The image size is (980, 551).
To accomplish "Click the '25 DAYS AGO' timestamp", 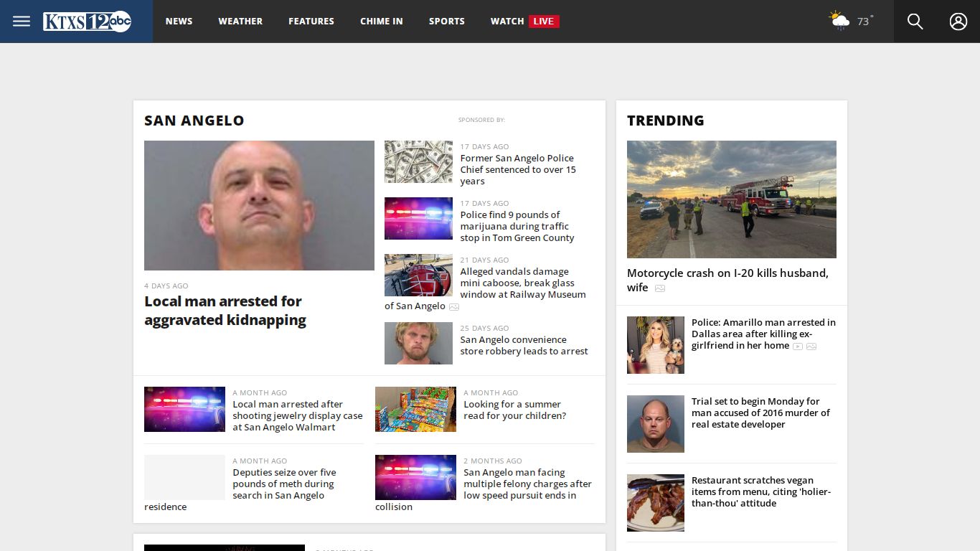I will pos(484,328).
